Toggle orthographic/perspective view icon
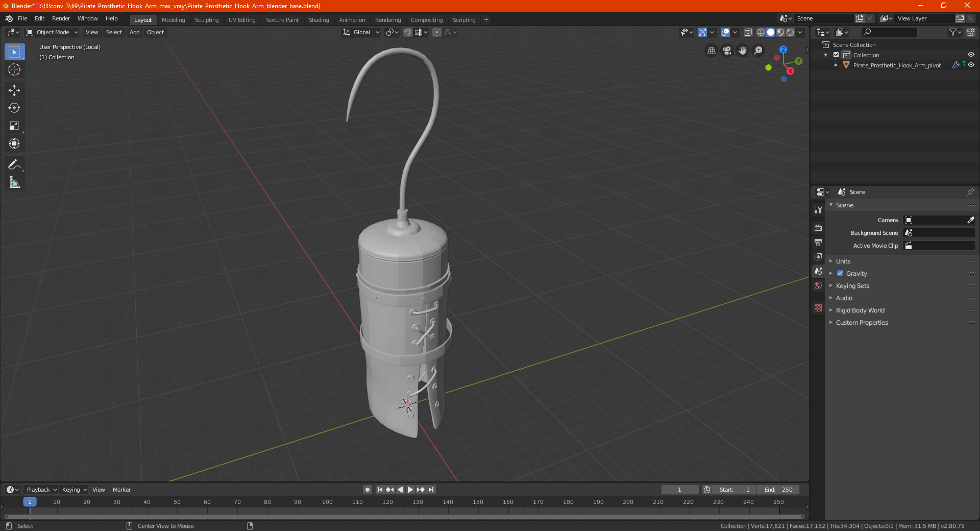This screenshot has width=980, height=531. coord(711,51)
